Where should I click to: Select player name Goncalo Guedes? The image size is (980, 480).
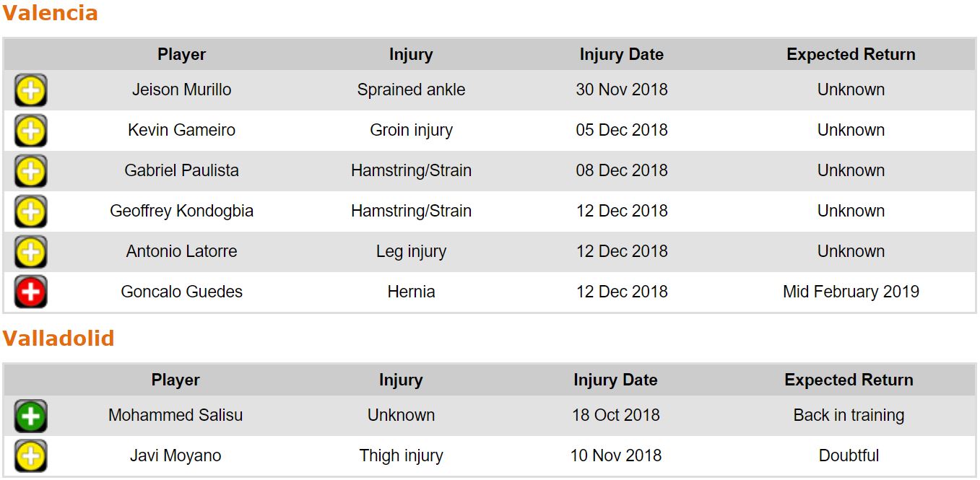click(x=181, y=292)
